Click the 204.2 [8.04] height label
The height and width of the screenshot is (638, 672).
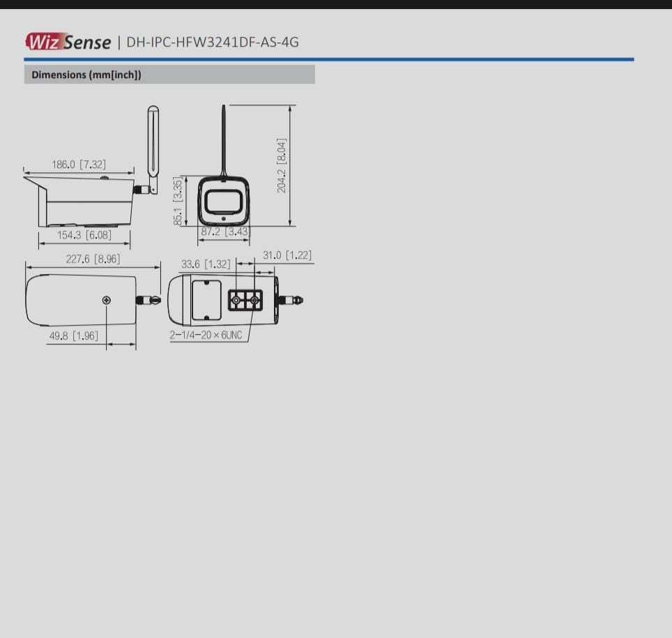point(282,165)
